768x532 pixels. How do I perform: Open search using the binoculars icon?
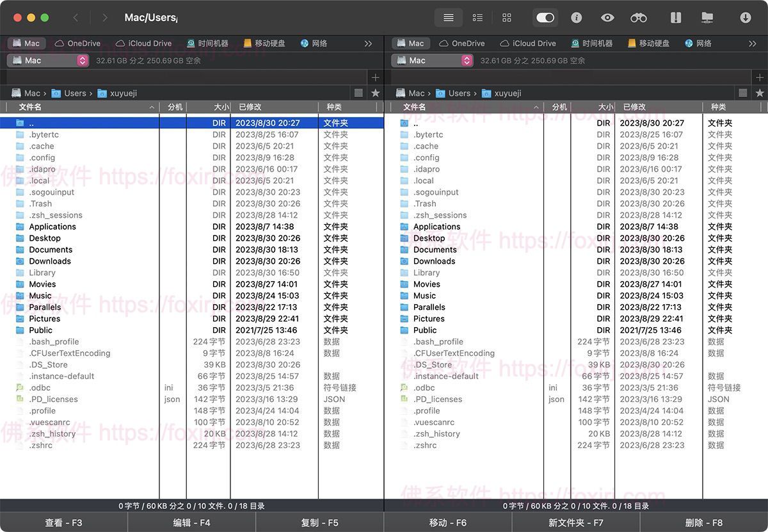coord(638,17)
